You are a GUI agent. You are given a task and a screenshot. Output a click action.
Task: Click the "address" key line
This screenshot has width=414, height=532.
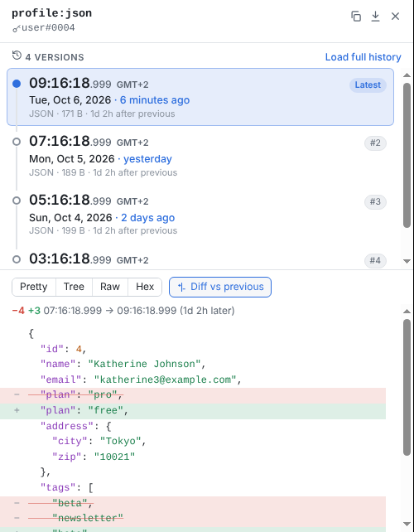(75, 426)
